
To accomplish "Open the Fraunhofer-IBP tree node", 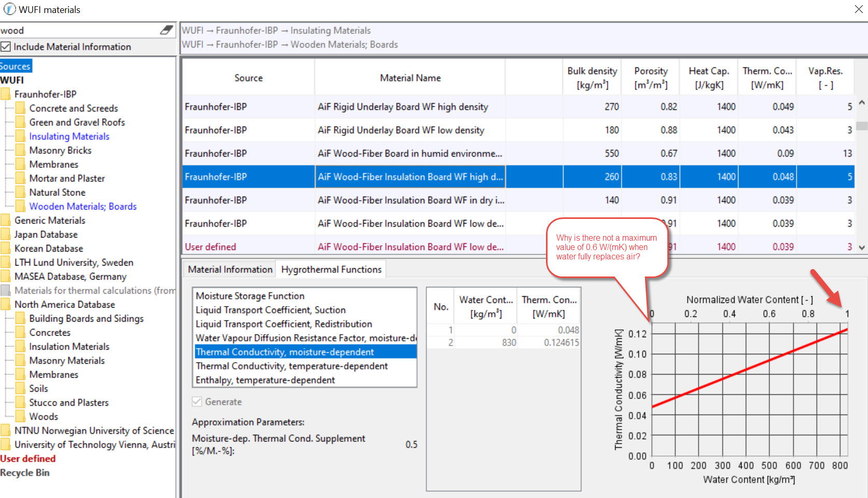I will pyautogui.click(x=45, y=94).
